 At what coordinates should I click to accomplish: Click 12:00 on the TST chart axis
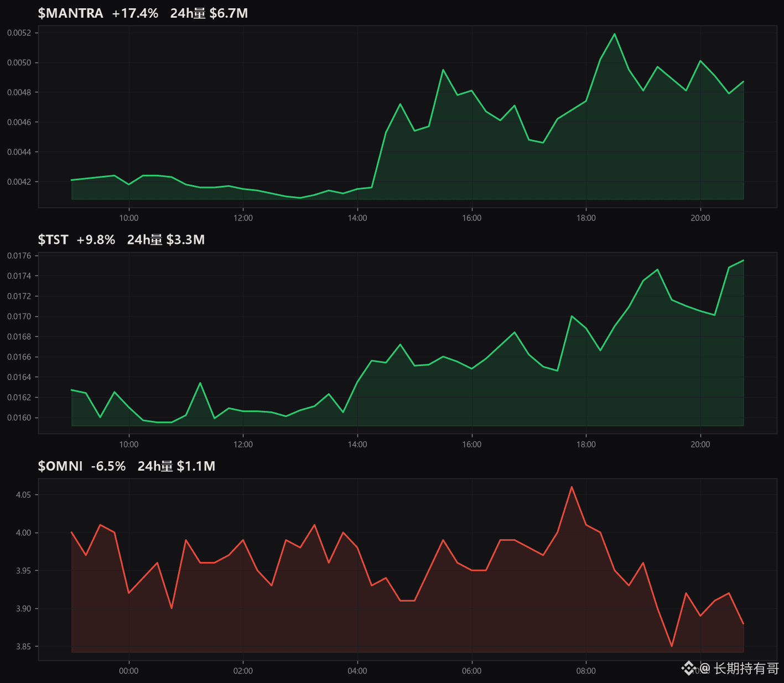(x=243, y=445)
